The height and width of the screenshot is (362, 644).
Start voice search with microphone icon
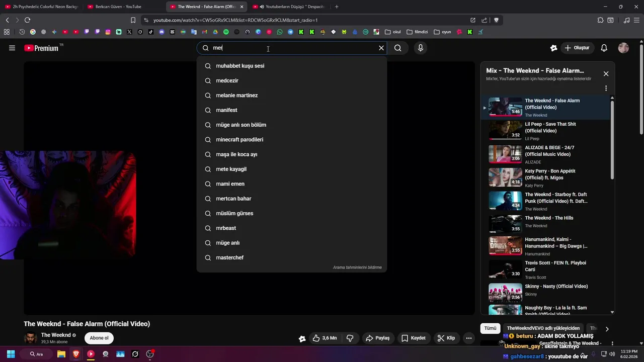(421, 48)
